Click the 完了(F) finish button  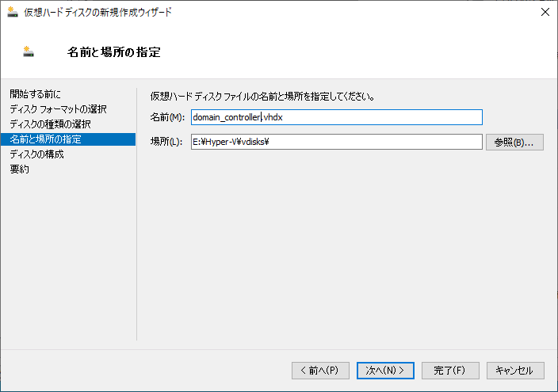click(x=450, y=371)
